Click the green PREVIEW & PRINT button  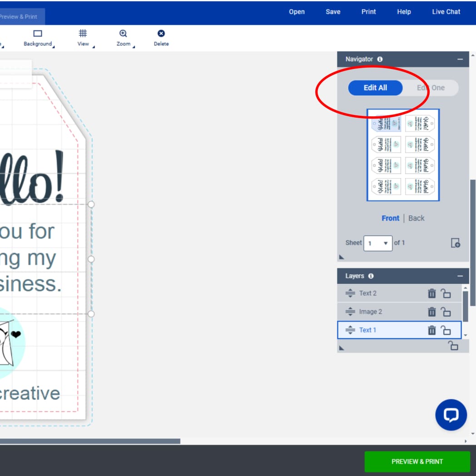(417, 461)
